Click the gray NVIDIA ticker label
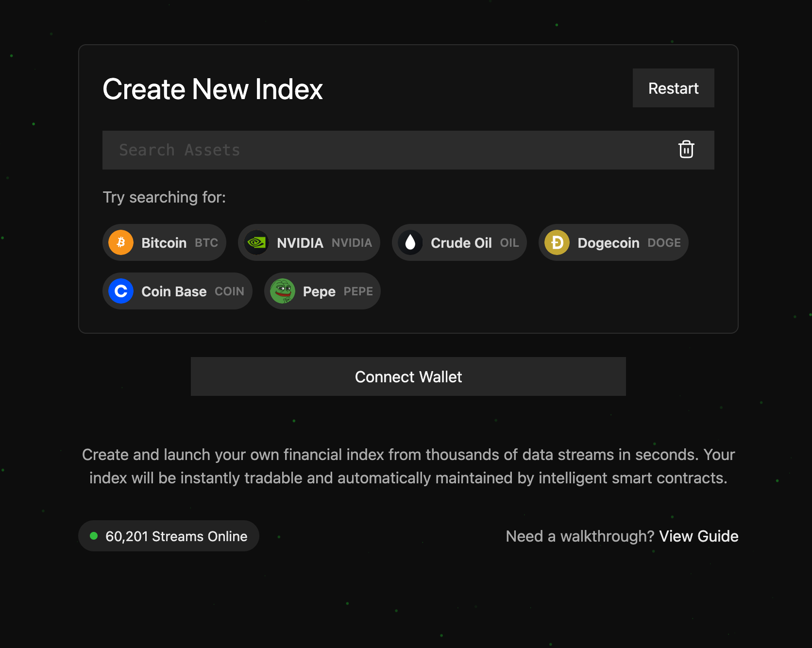Image resolution: width=812 pixels, height=648 pixels. coord(352,243)
